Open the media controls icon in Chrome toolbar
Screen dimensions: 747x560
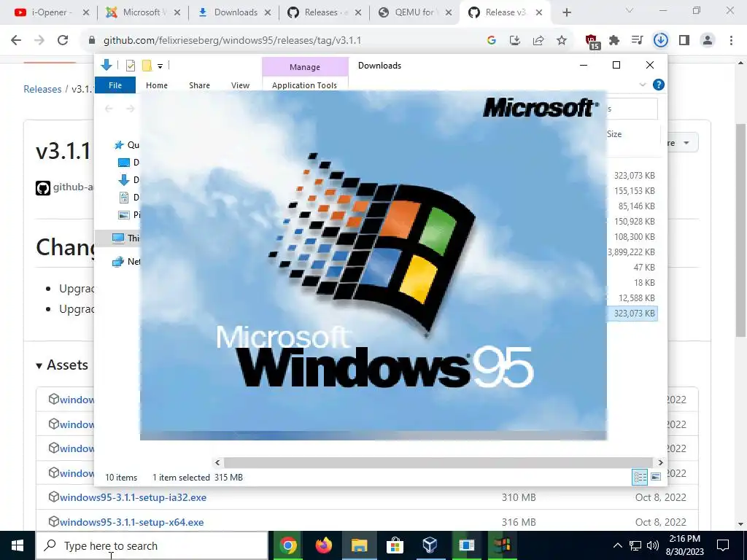[637, 41]
